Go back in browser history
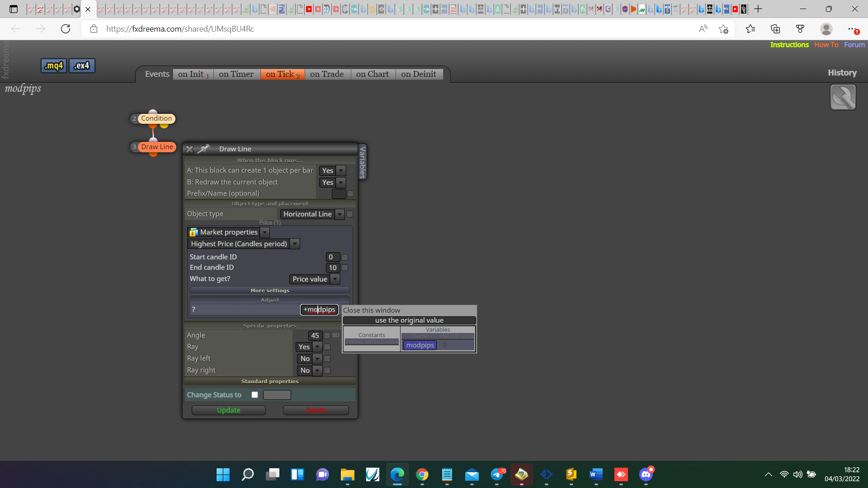Screen dimensions: 868x488 [16, 29]
